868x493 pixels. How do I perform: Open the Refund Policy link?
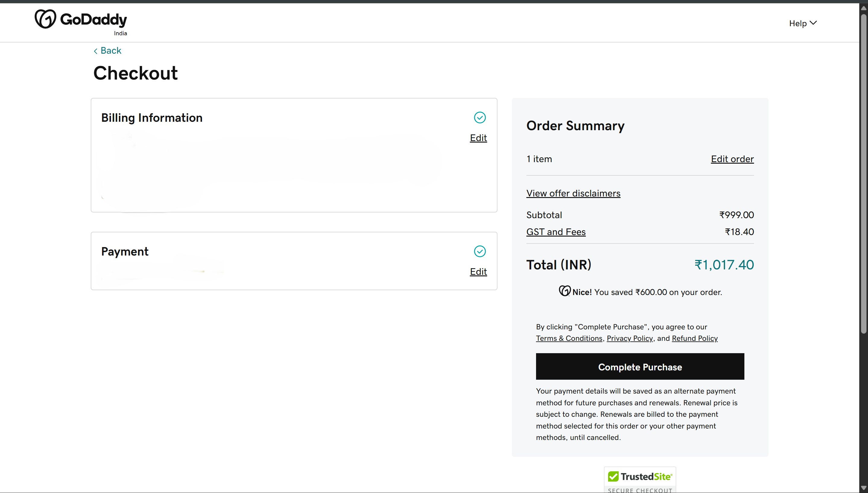click(x=694, y=338)
